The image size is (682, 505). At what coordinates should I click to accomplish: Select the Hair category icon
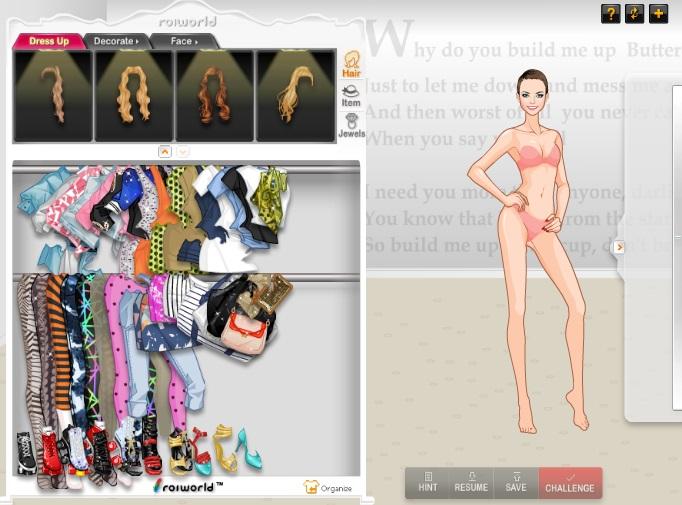coord(351,64)
